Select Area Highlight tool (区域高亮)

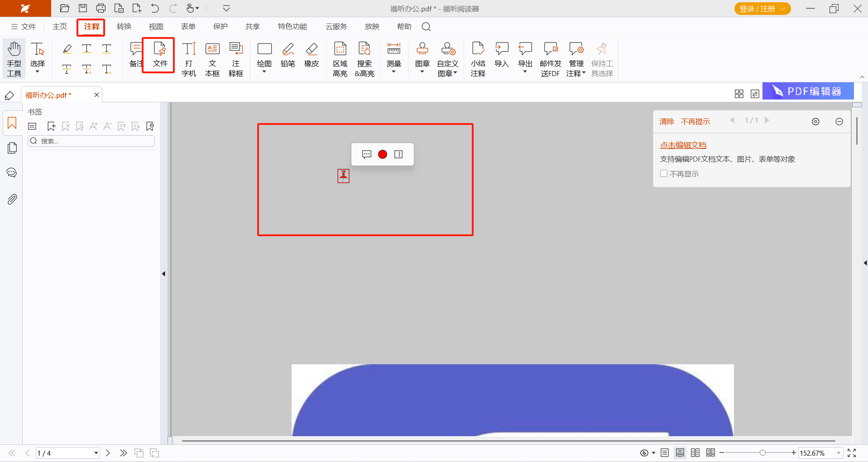pyautogui.click(x=340, y=59)
